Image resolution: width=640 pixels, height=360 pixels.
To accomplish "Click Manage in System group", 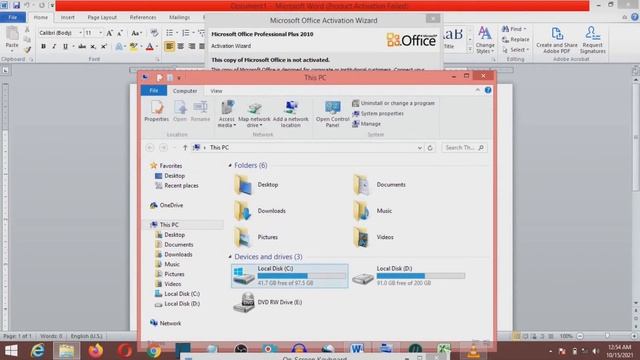I will click(367, 124).
